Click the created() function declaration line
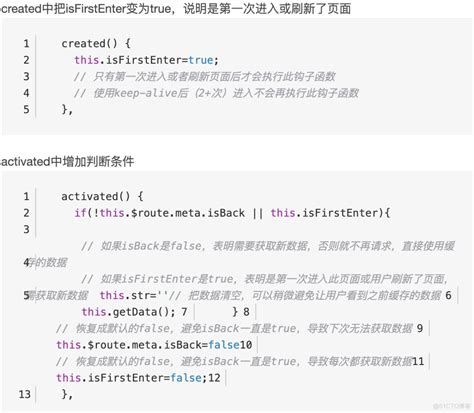The image size is (474, 413). (96, 43)
